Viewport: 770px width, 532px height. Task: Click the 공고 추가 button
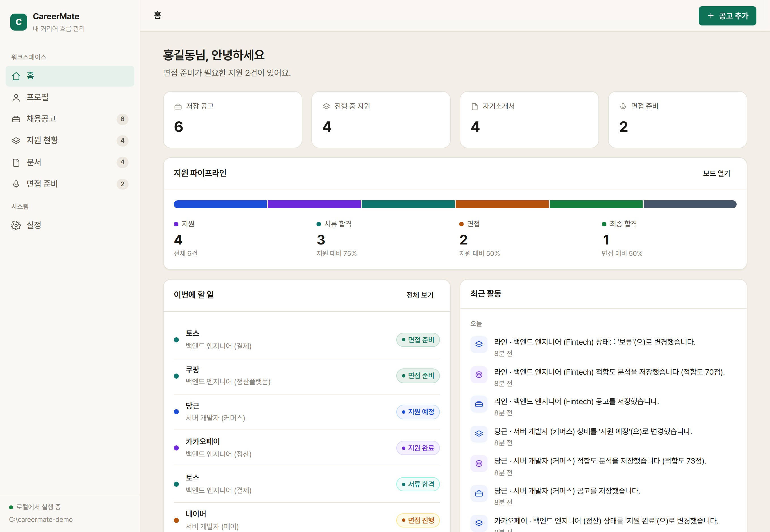click(727, 16)
